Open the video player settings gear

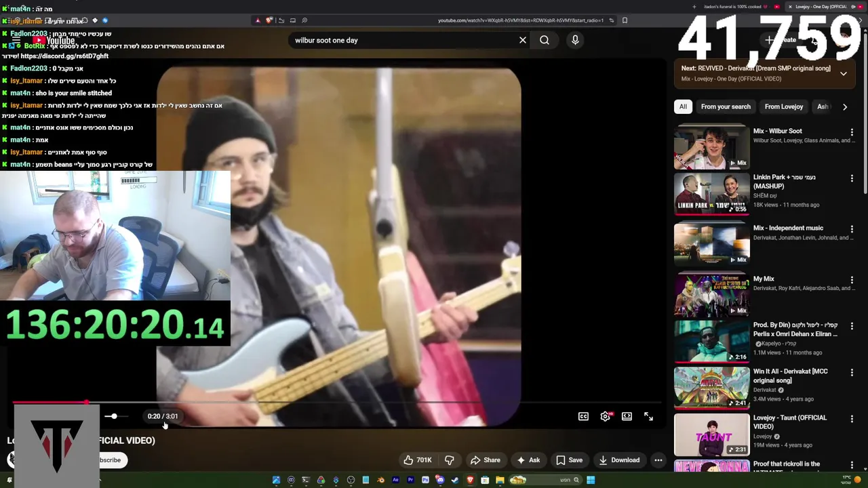coord(606,416)
